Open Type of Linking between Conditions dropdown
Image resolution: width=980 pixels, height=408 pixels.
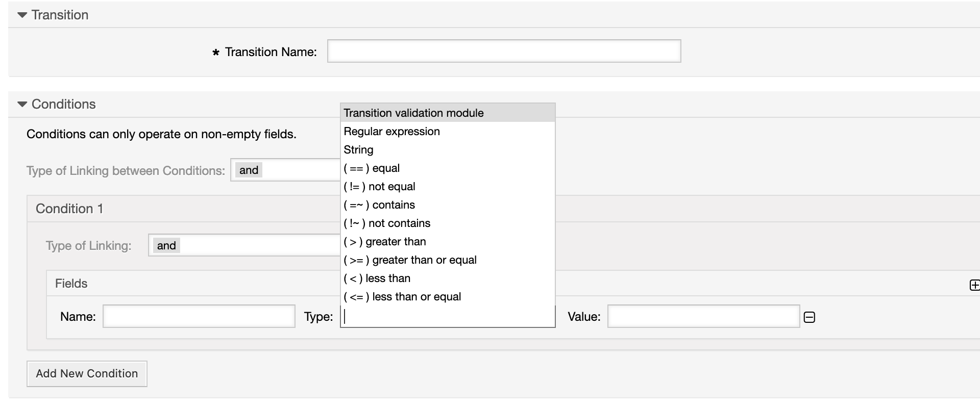286,170
